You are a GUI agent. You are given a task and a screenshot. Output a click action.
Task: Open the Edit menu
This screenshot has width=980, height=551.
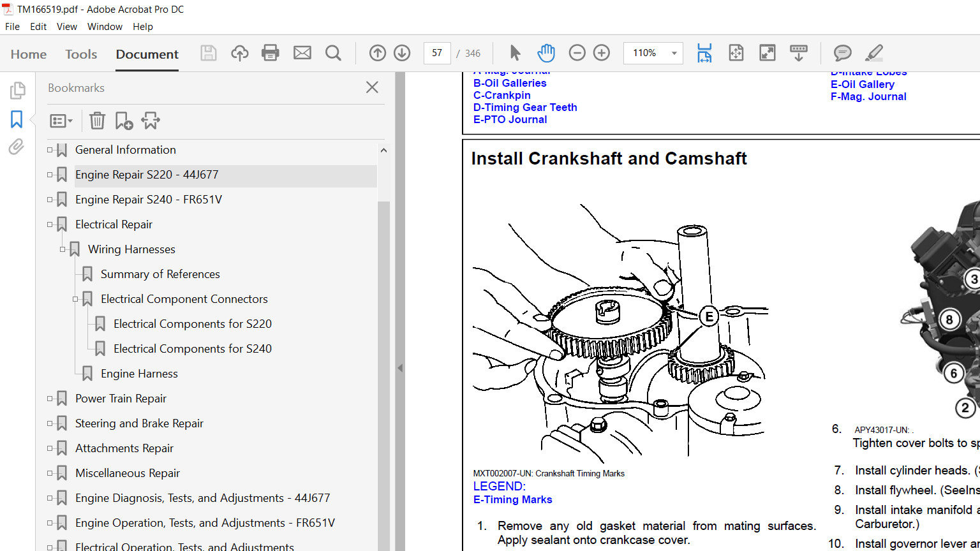click(x=38, y=27)
